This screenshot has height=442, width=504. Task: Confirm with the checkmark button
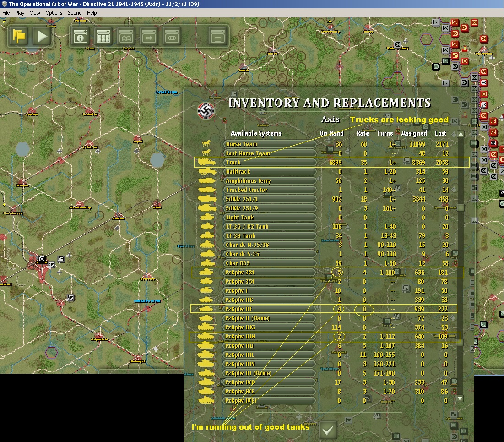pyautogui.click(x=328, y=430)
